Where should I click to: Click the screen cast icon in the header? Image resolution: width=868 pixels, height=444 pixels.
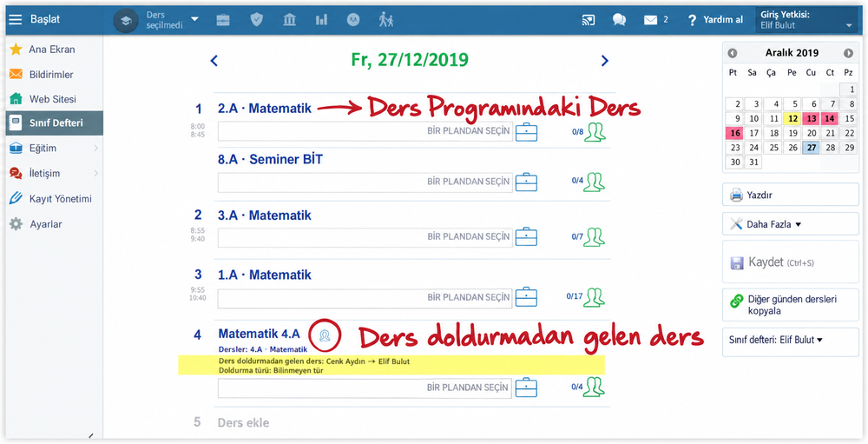tap(588, 20)
